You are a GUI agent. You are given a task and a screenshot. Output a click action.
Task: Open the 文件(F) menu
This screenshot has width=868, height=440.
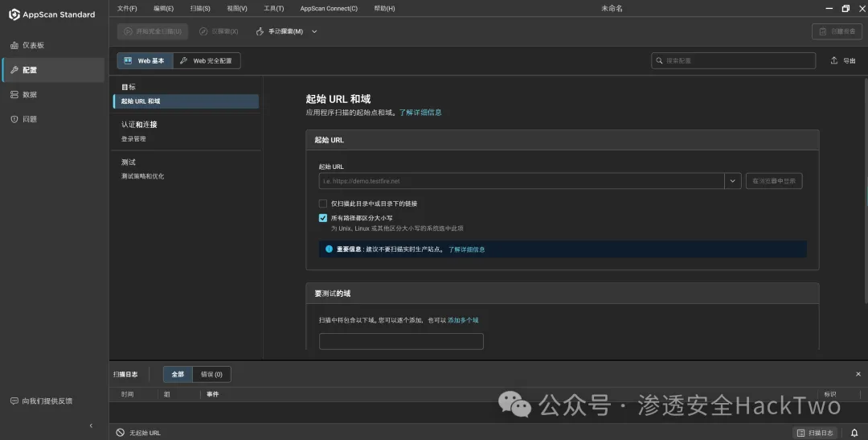point(127,8)
